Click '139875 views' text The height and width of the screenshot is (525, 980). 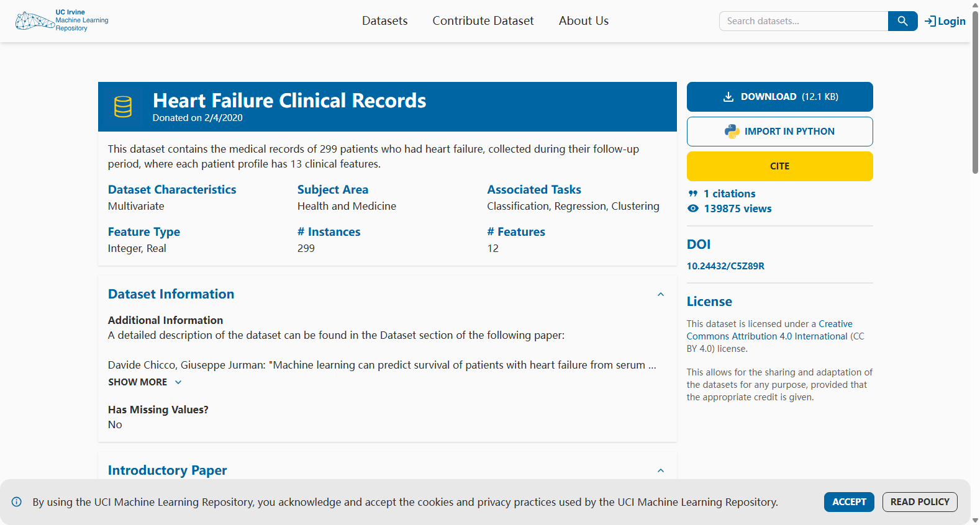tap(738, 209)
